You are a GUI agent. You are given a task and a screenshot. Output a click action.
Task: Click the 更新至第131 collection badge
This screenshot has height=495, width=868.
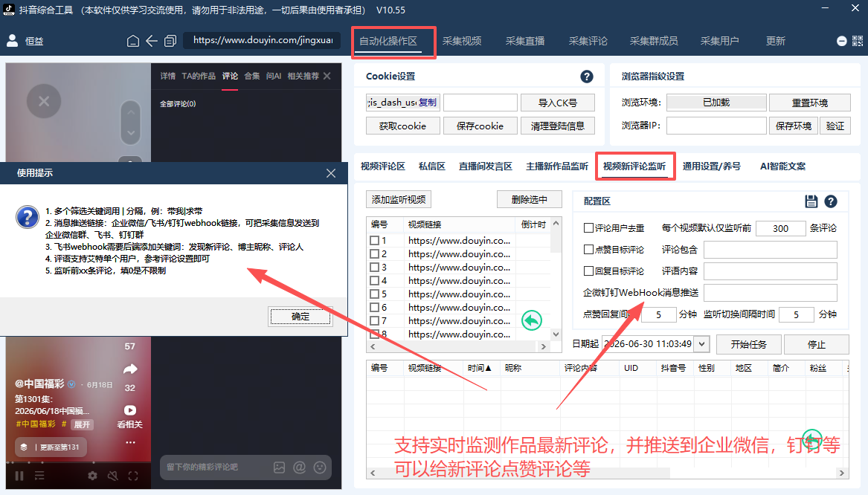click(51, 447)
